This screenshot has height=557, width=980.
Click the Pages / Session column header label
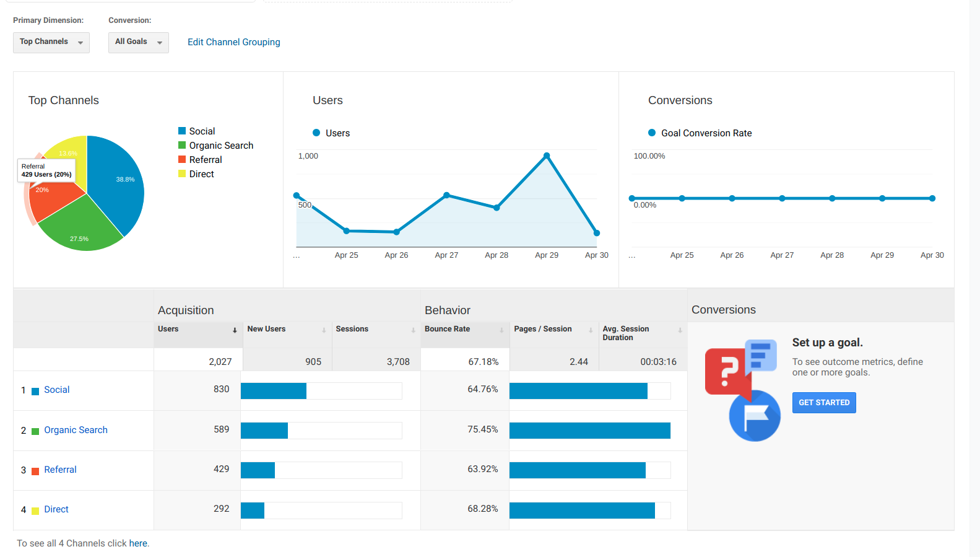[x=543, y=329]
